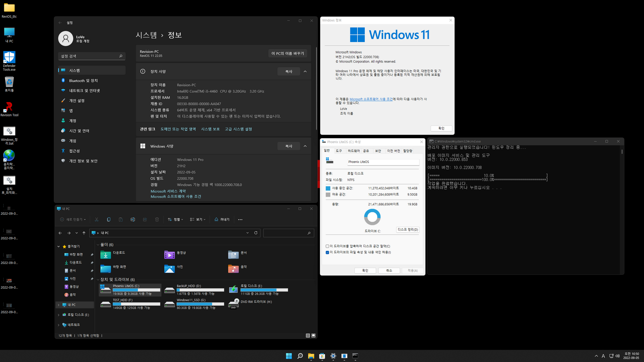This screenshot has width=644, height=362.
Task: Click 디스크 정리(D) button
Action: click(x=408, y=229)
